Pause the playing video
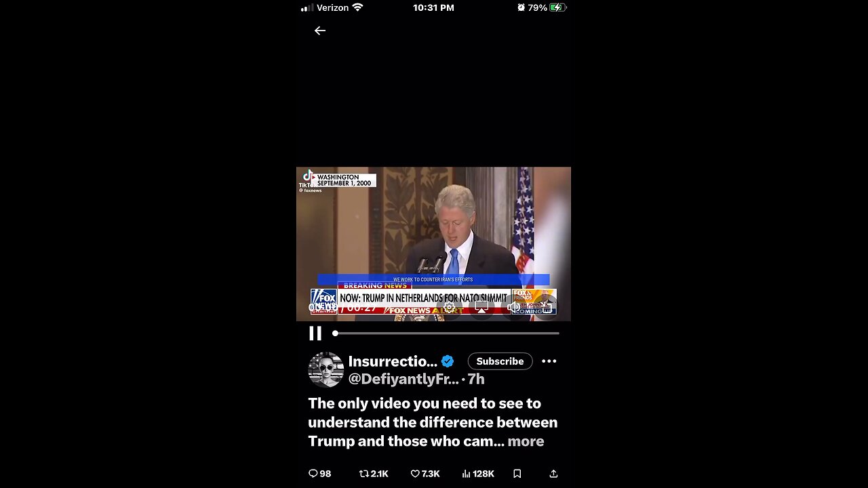This screenshot has height=488, width=868. 315,333
